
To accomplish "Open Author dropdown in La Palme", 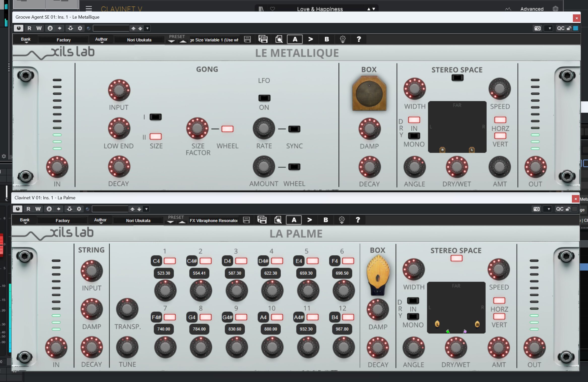I will (100, 220).
